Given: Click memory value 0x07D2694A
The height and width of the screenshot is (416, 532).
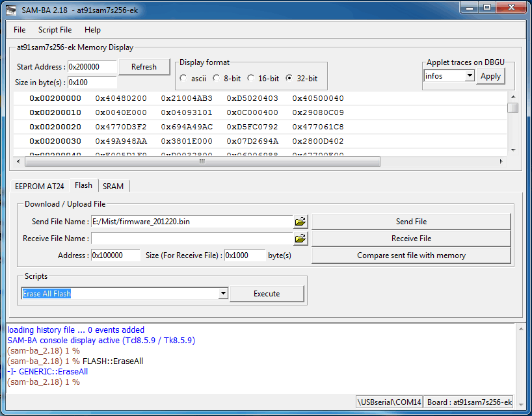Looking at the screenshot, I should click(252, 141).
